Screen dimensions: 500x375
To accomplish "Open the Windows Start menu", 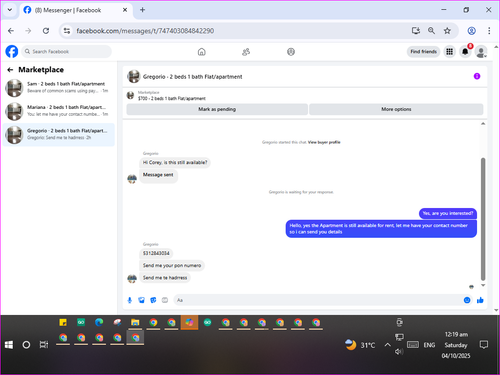I will click(x=9, y=345).
